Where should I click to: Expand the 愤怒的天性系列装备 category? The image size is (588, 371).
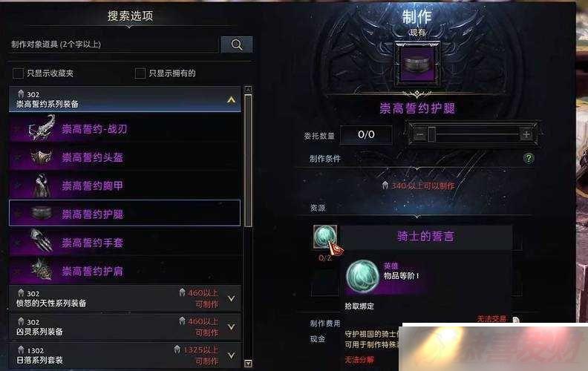pyautogui.click(x=232, y=299)
